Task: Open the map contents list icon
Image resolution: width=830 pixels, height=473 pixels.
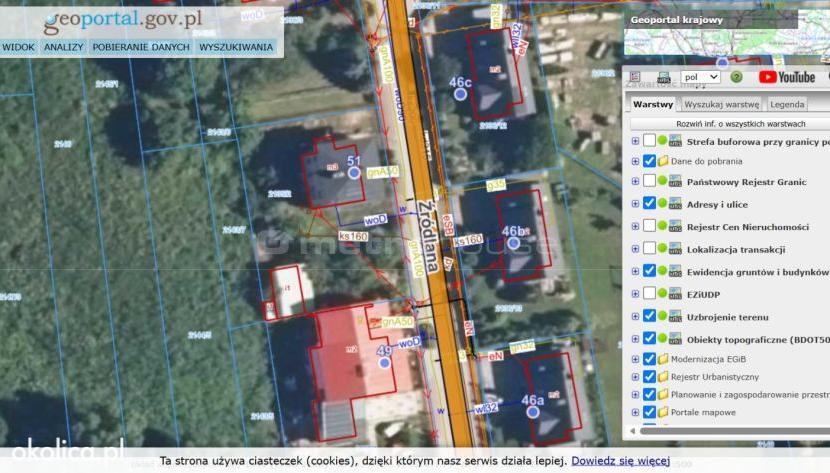Action: pyautogui.click(x=635, y=77)
